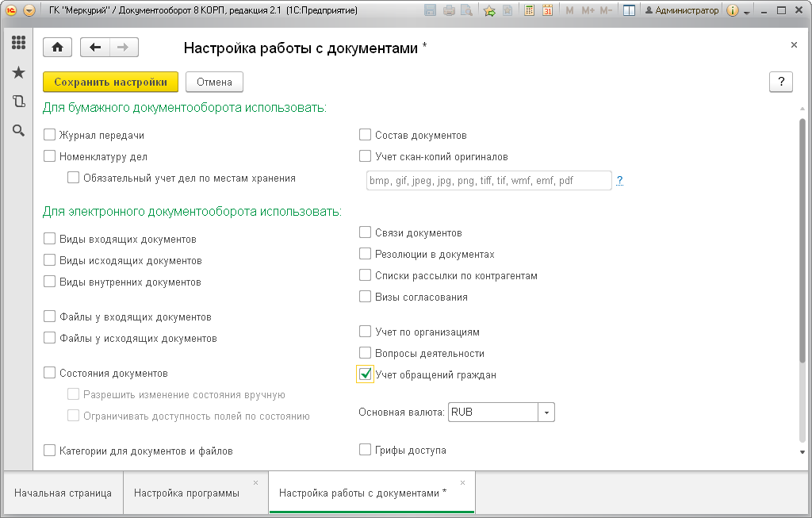
Task: Toggle Виды внутренних документов checkbox
Action: 50,282
